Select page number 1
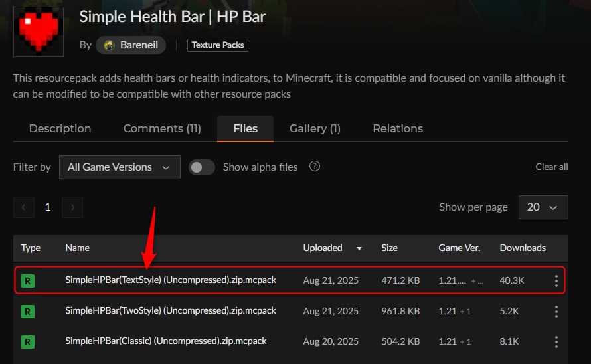The height and width of the screenshot is (364, 591). 48,207
